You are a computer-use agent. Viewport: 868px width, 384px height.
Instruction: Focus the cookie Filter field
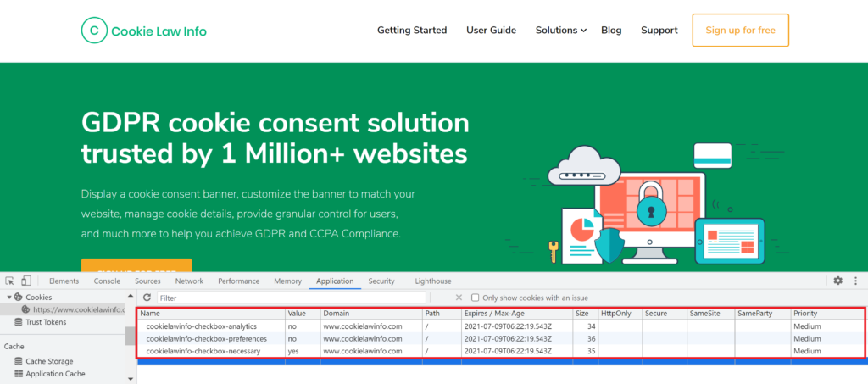tap(292, 298)
